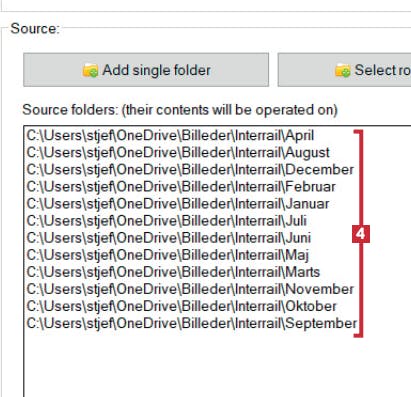Viewport: 411px width, 397px height.
Task: Select the Interrail\August source folder entry
Action: click(178, 153)
